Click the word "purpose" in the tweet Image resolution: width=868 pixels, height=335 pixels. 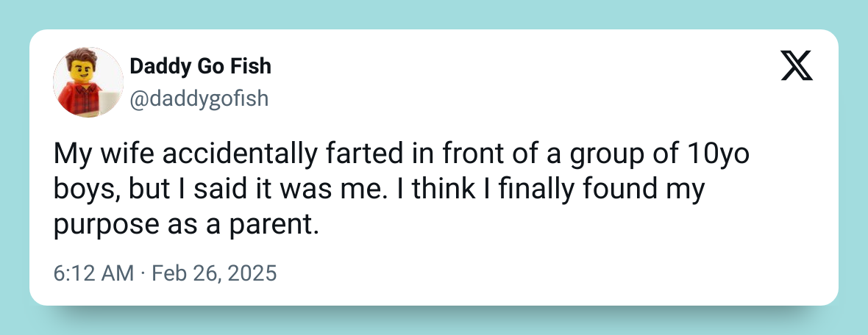(x=103, y=223)
